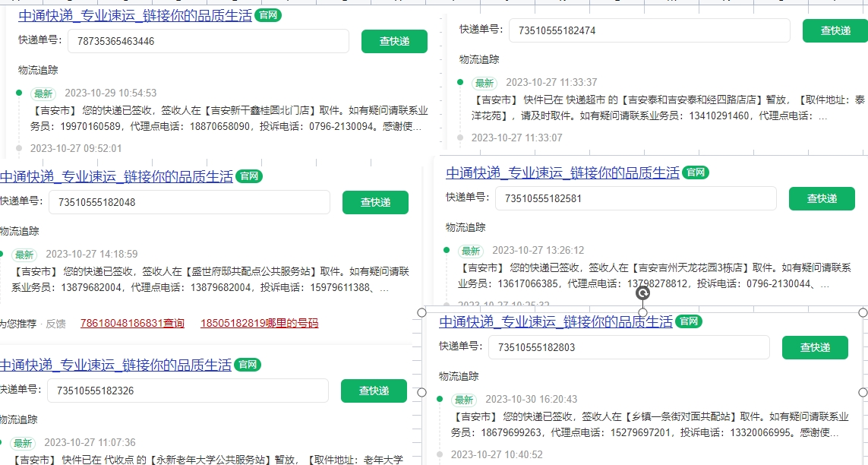Click grey timeline dot beside 2023-10-27 09:52:01
Screen dimensions: 868x465
click(19, 148)
